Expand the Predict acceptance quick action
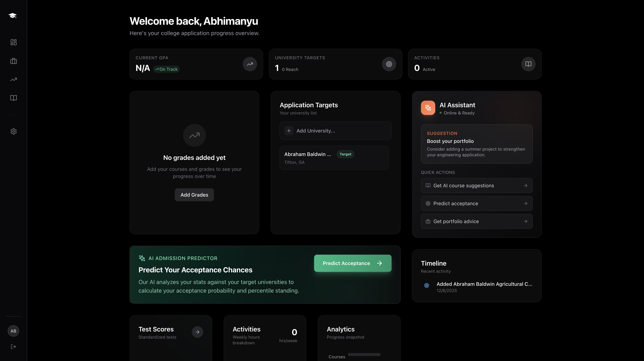The height and width of the screenshot is (361, 644). coord(477,203)
